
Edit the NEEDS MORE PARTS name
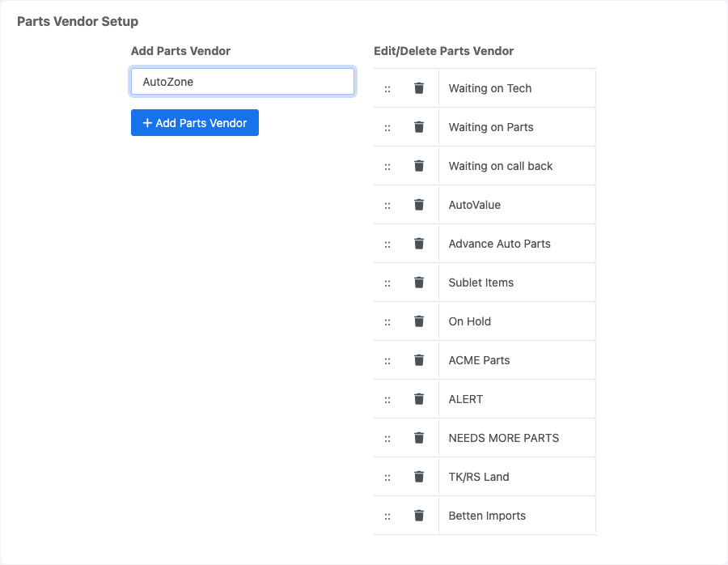coord(517,438)
